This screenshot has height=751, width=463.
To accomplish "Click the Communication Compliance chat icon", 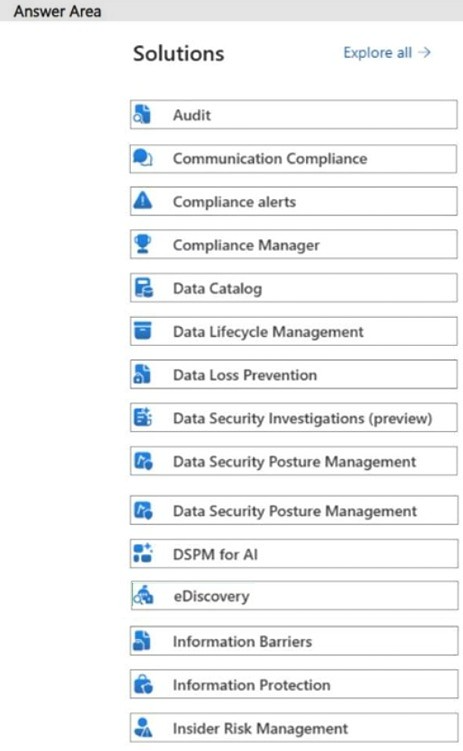I will click(142, 158).
